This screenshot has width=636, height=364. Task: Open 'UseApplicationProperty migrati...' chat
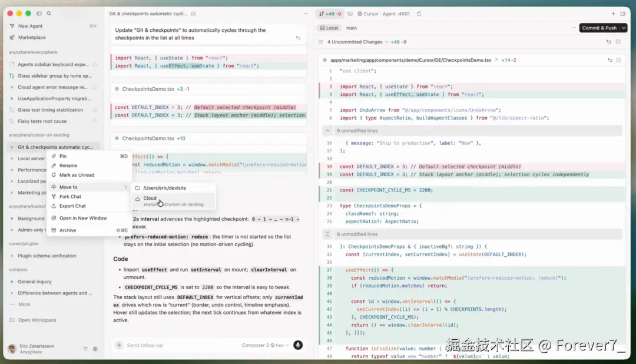click(x=54, y=98)
